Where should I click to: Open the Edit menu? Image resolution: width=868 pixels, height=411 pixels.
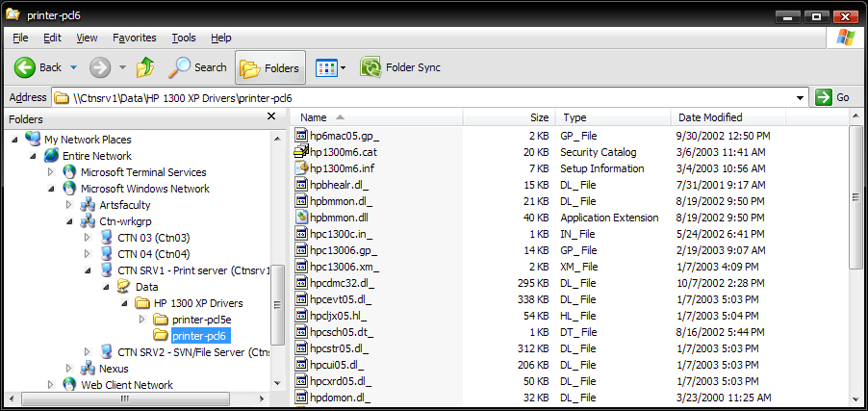pos(53,38)
